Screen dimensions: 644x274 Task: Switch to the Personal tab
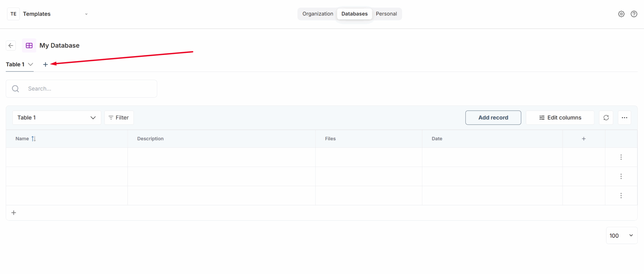pos(386,14)
